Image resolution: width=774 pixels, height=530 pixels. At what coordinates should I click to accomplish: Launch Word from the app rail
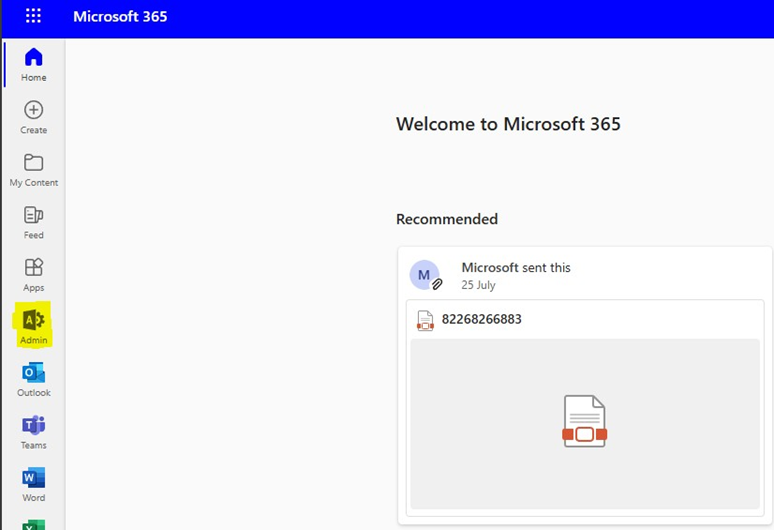(34, 484)
